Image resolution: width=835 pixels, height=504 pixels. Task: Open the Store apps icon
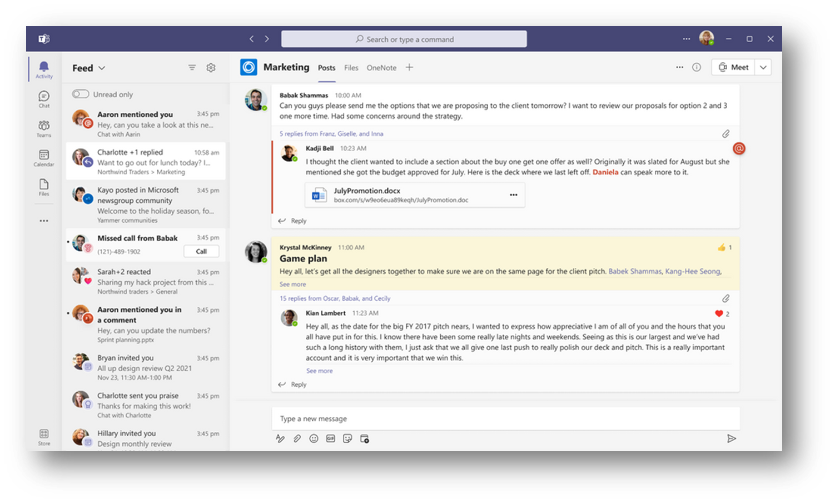[44, 436]
